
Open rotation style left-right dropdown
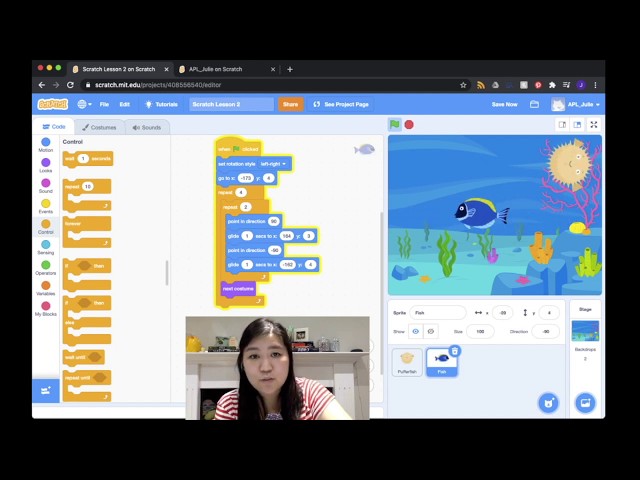(273, 164)
